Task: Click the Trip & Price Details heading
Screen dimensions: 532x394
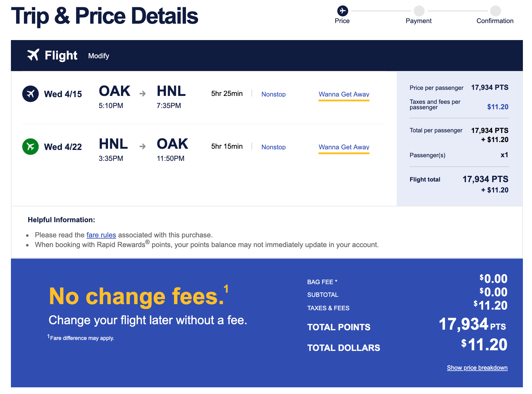Action: tap(105, 16)
